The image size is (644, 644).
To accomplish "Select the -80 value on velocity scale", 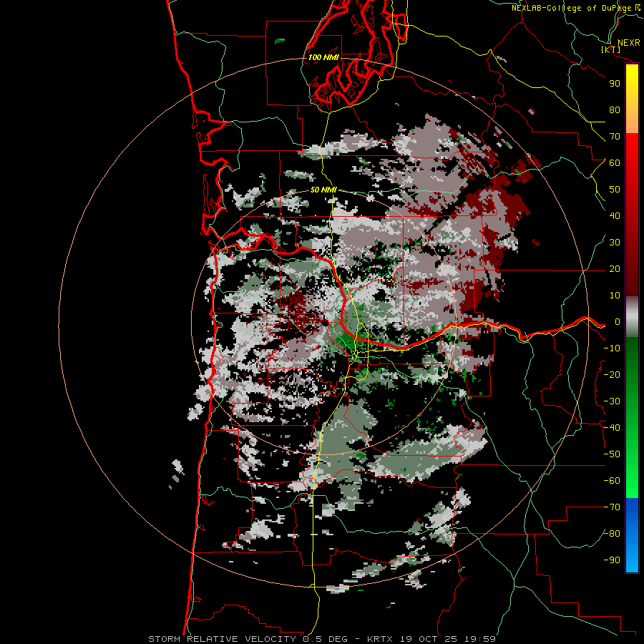I will pos(612,534).
